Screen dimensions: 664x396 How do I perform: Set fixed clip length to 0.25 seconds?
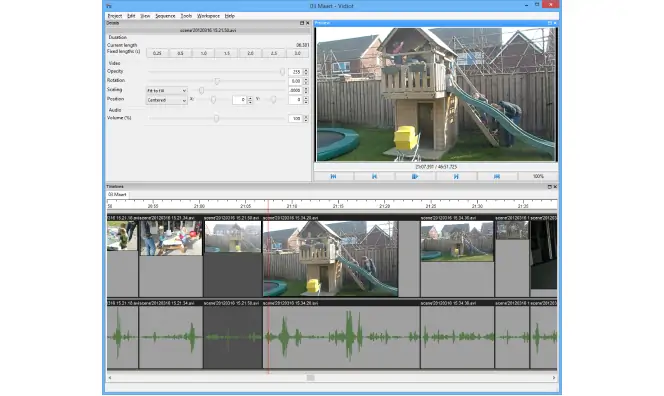(x=157, y=53)
